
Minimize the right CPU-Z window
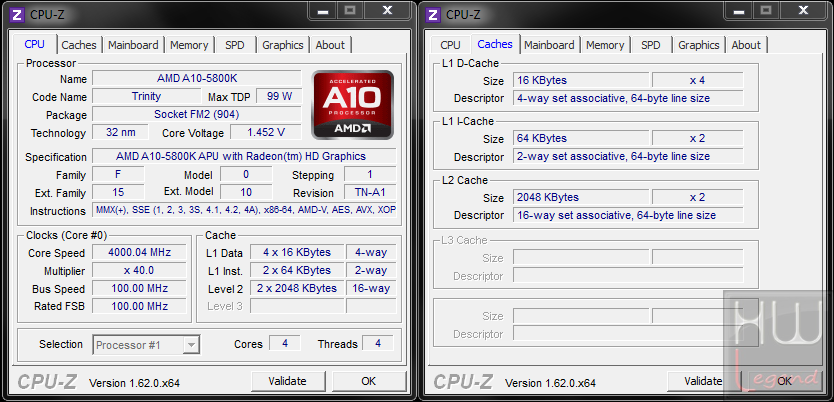739,10
